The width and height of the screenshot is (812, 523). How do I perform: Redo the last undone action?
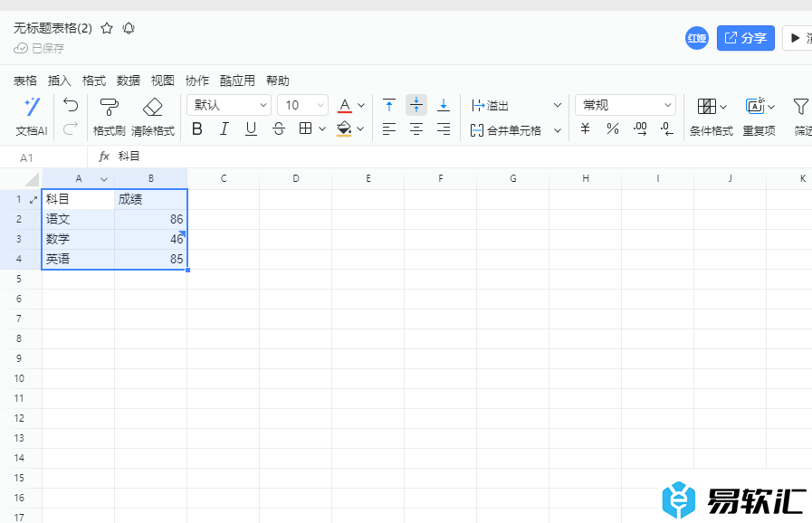(71, 128)
